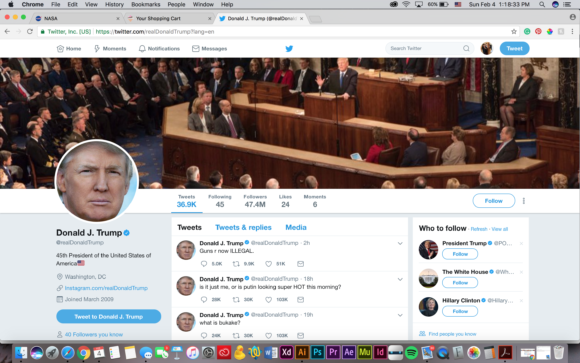Open the Followers 47.4M list
This screenshot has width=580, height=363.
pos(255,201)
